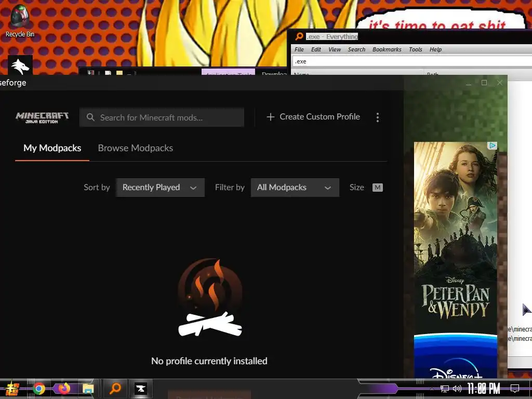Launch Chrome from the taskbar
The height and width of the screenshot is (399, 532).
coord(39,389)
